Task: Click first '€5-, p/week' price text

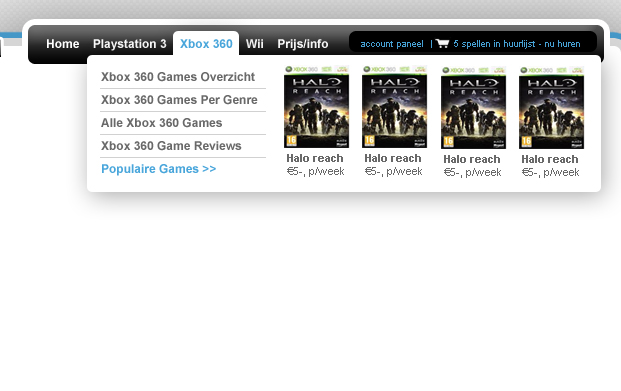Action: coord(315,171)
